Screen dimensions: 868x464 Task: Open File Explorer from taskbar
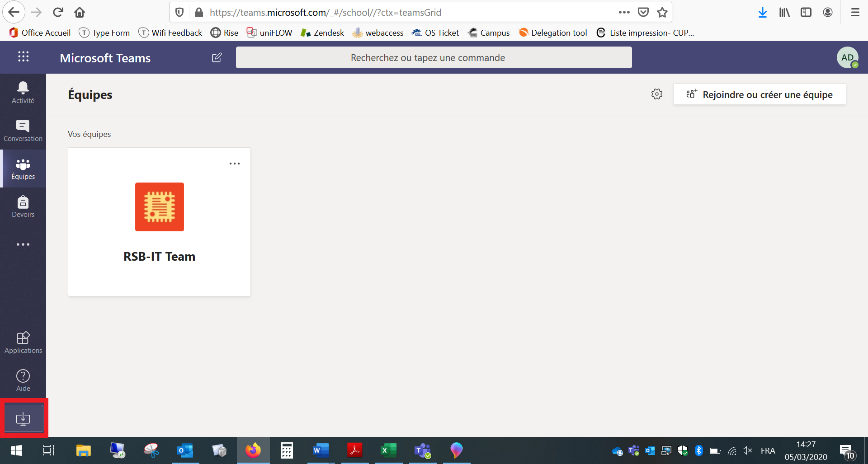(83, 450)
